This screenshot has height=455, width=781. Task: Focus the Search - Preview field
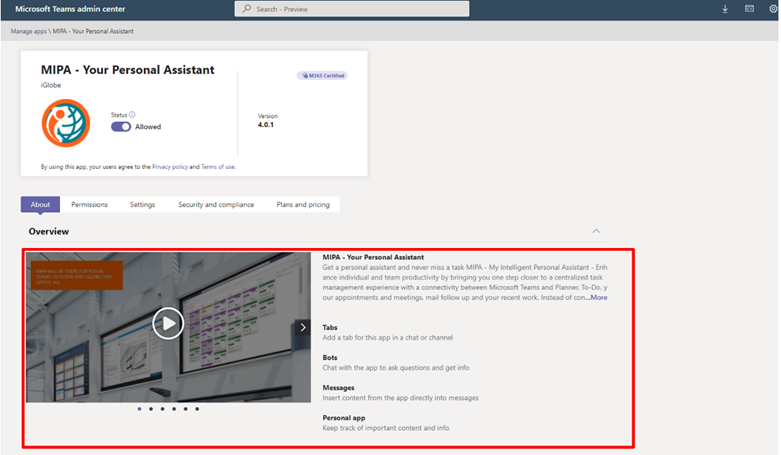tap(352, 8)
